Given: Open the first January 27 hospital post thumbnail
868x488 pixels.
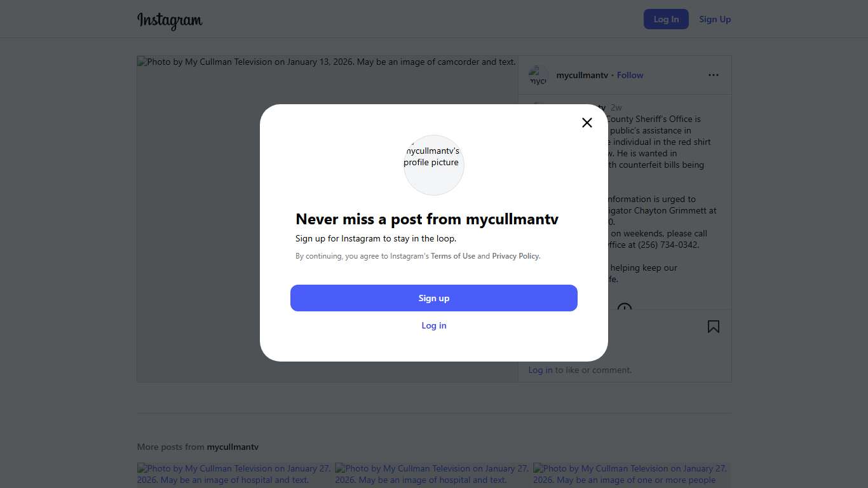Looking at the screenshot, I should tap(234, 475).
